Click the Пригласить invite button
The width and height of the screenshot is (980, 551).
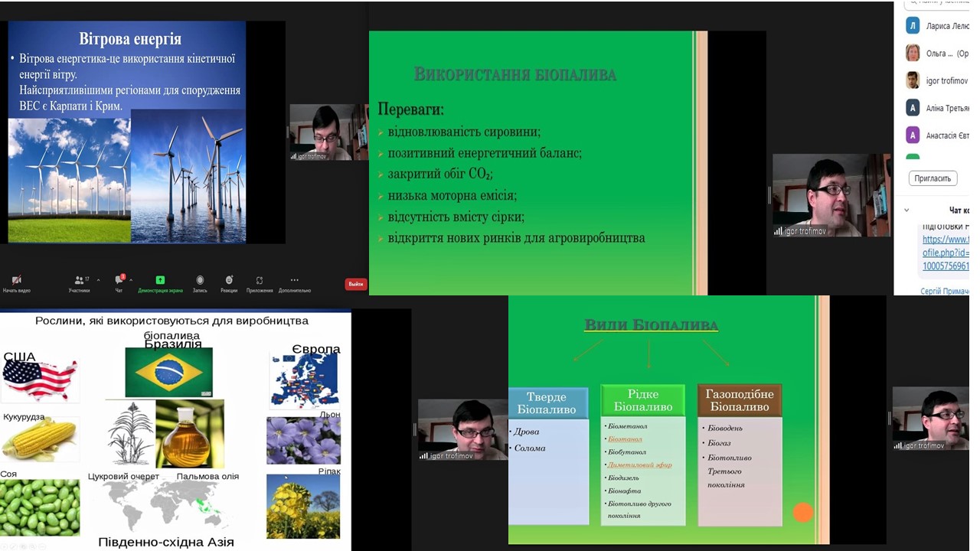click(933, 178)
